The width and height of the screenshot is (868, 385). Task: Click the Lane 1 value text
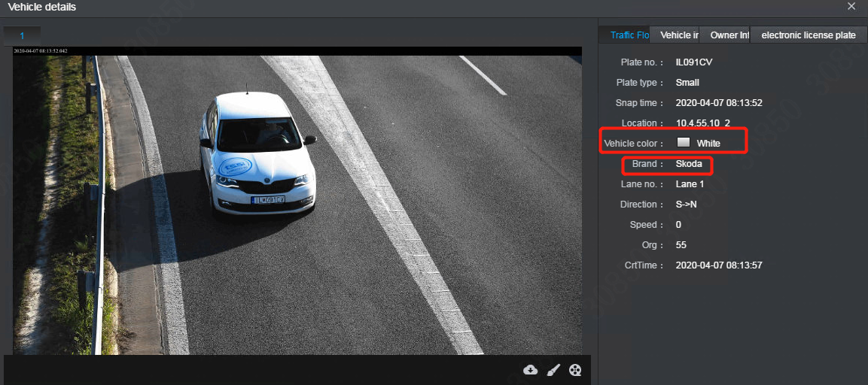690,184
